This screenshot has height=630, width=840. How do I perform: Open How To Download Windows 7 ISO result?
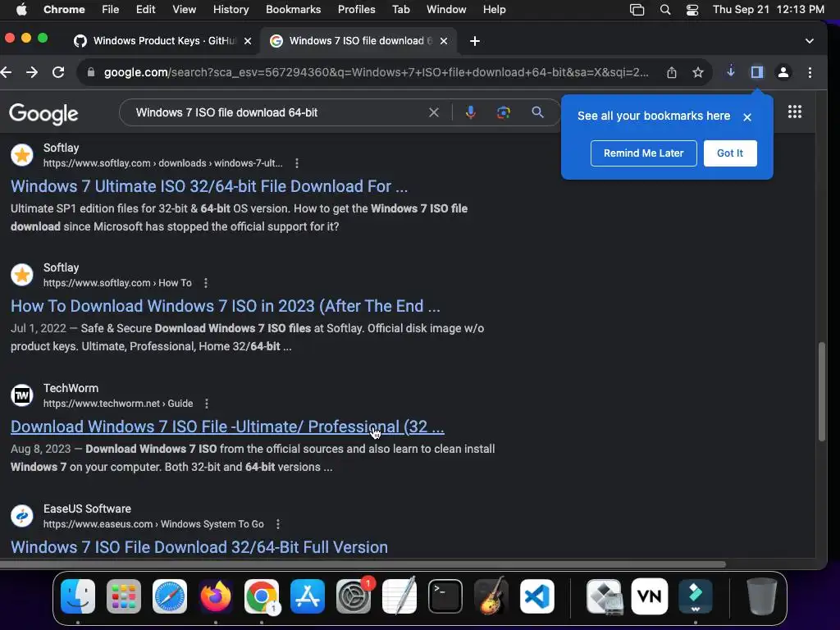(225, 306)
